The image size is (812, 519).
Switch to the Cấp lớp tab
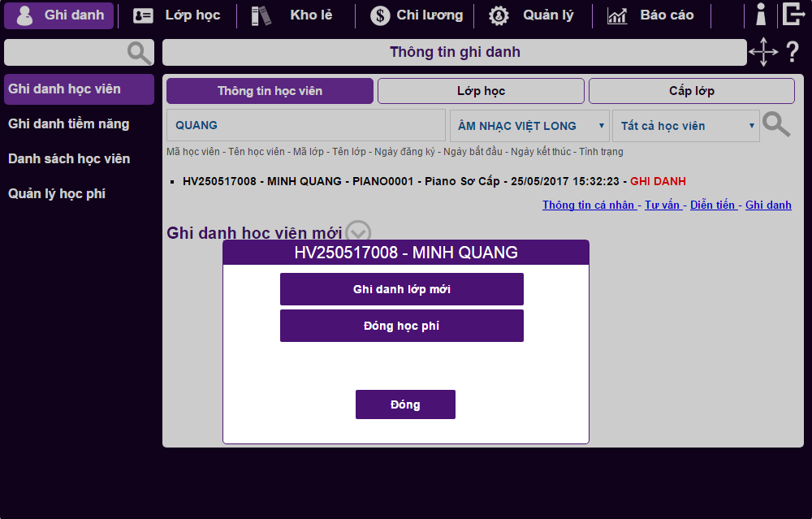click(x=691, y=91)
